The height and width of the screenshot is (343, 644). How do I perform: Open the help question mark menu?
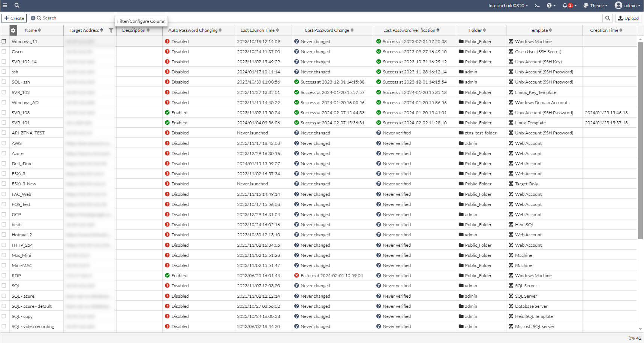551,5
